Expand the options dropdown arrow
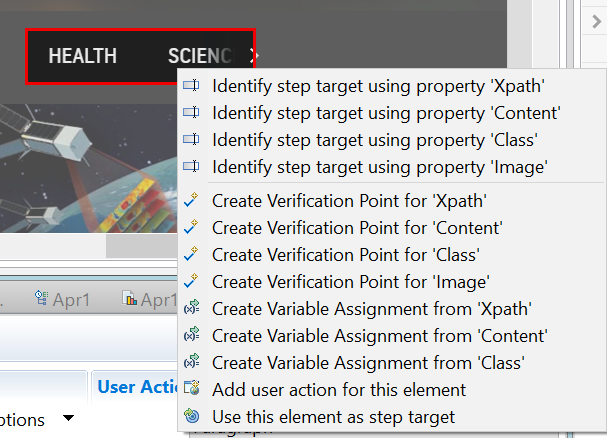The width and height of the screenshot is (607, 438). coord(69,418)
